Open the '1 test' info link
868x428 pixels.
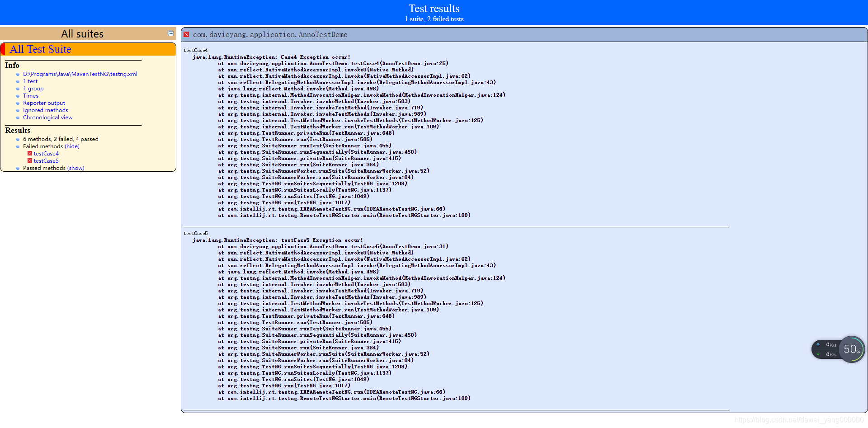click(30, 81)
